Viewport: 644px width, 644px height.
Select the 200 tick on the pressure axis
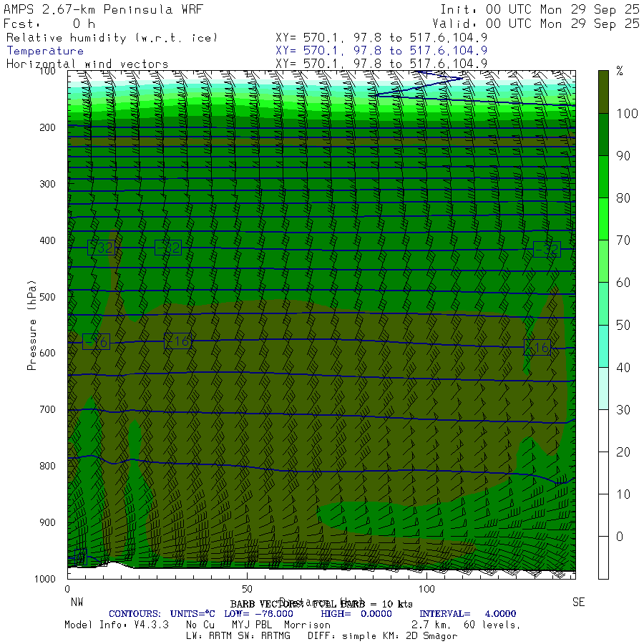point(47,127)
